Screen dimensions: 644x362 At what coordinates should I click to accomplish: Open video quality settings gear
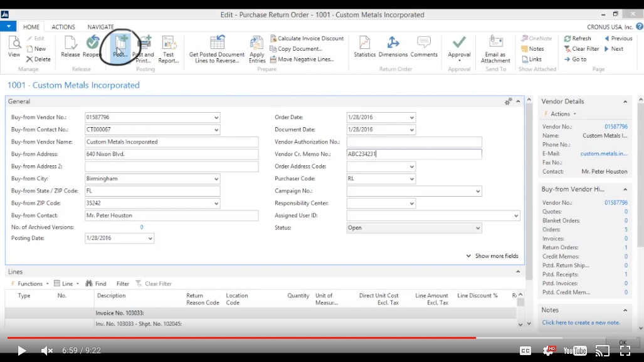tap(549, 350)
